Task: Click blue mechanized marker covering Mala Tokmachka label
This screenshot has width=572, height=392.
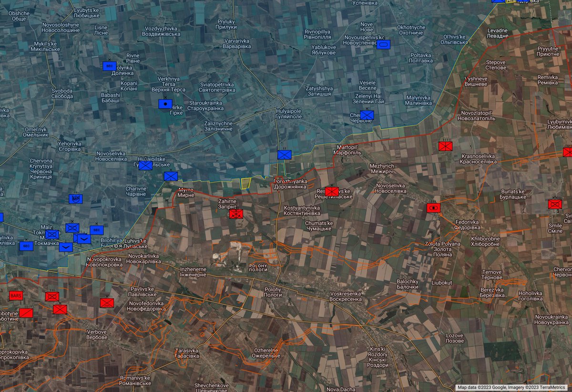Action: [x=52, y=235]
